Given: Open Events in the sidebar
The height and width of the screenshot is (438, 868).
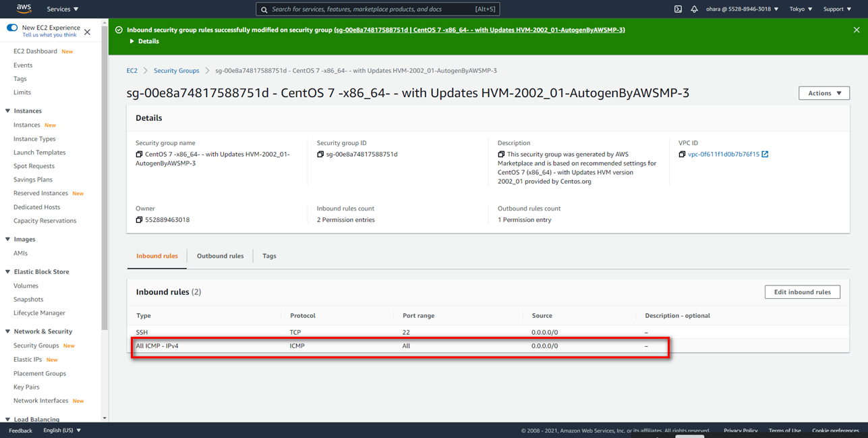Looking at the screenshot, I should 23,65.
